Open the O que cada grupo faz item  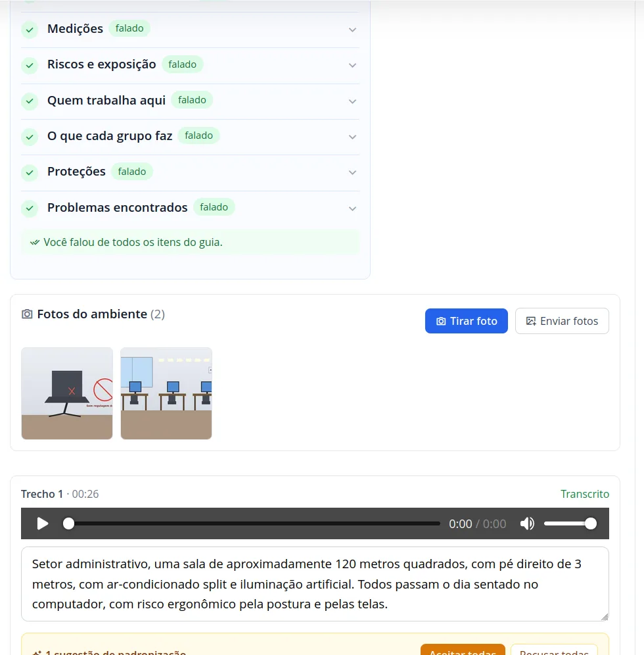point(190,137)
